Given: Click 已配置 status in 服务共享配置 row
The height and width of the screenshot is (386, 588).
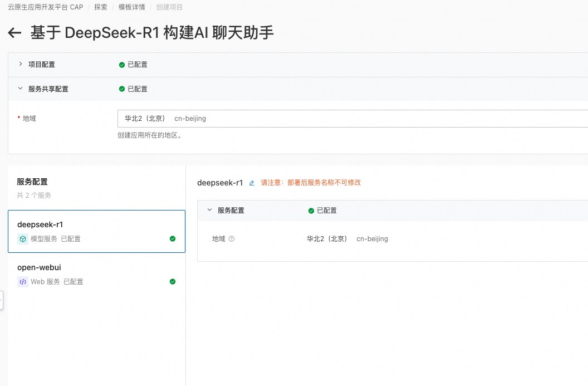Looking at the screenshot, I should click(138, 89).
